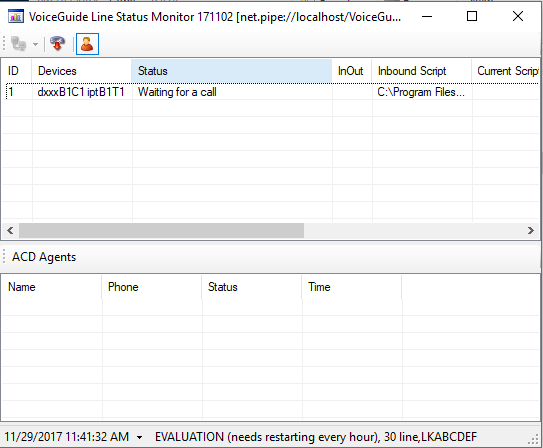This screenshot has height=448, width=543.
Task: Click the VoiceGuide app icon in title bar
Action: pyautogui.click(x=16, y=16)
